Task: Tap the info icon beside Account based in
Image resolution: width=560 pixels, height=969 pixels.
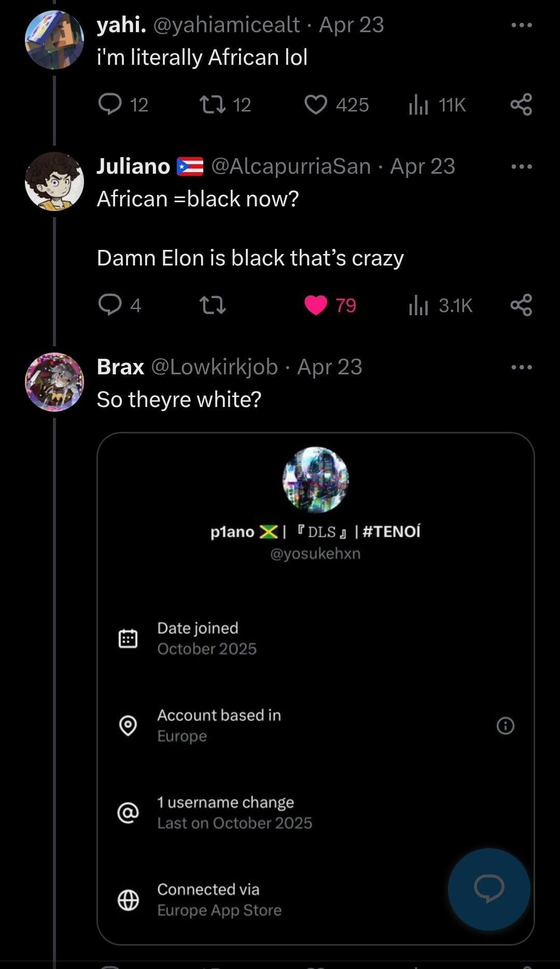Action: click(x=505, y=725)
